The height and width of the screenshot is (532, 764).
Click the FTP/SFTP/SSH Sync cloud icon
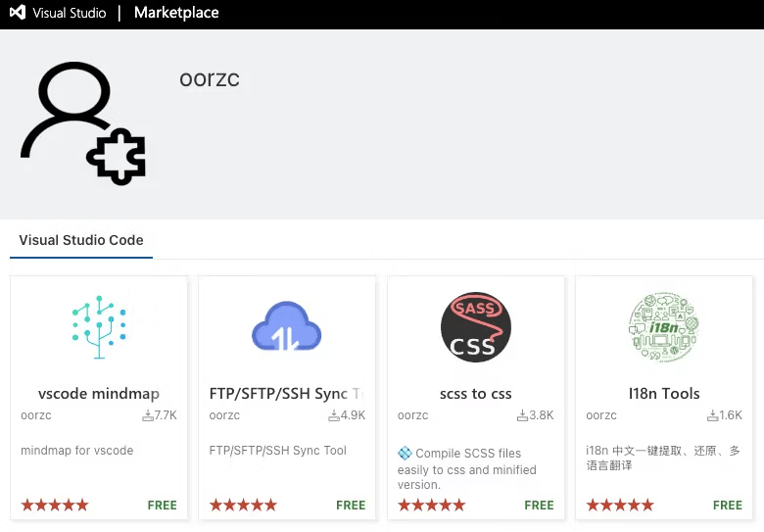tap(287, 327)
